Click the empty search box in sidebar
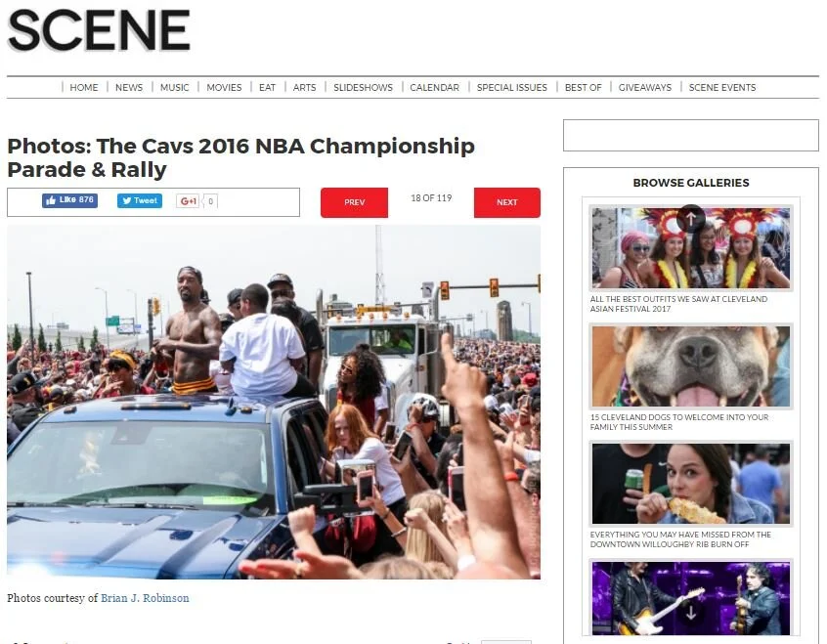 tap(691, 136)
